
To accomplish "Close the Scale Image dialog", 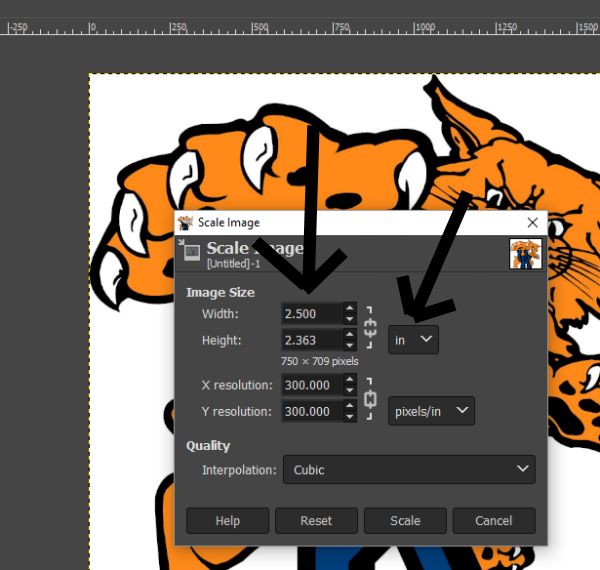I will point(532,223).
